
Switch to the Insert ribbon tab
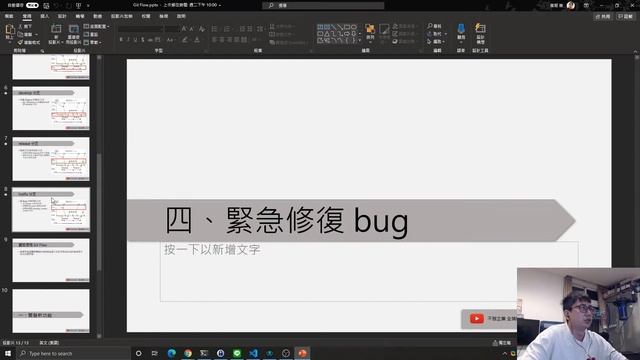click(44, 16)
